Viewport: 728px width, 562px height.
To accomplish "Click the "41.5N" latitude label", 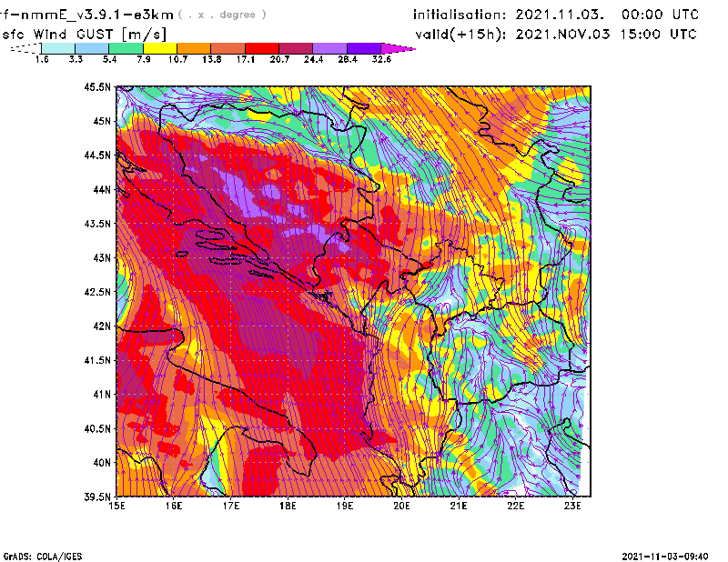I will click(x=97, y=360).
